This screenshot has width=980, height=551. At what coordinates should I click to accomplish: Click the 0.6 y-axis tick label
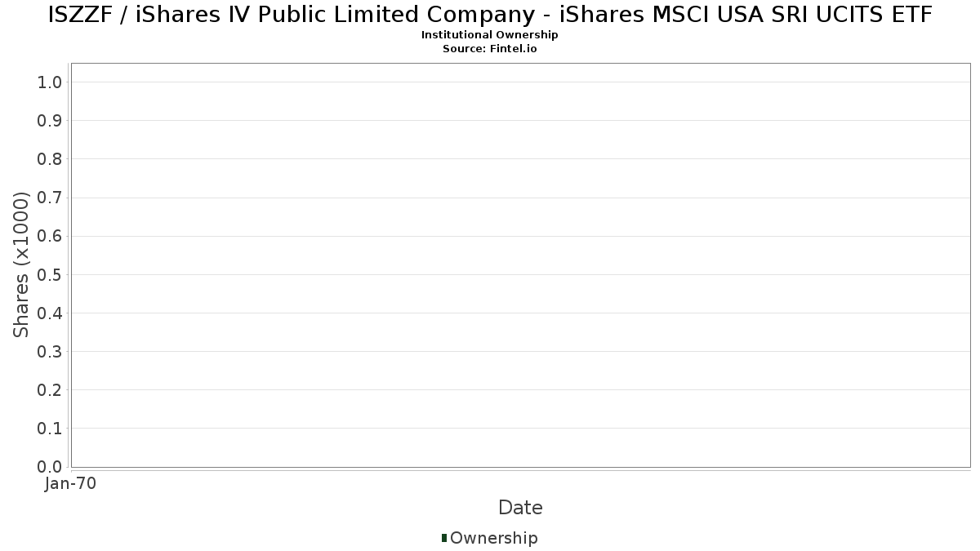(x=50, y=236)
